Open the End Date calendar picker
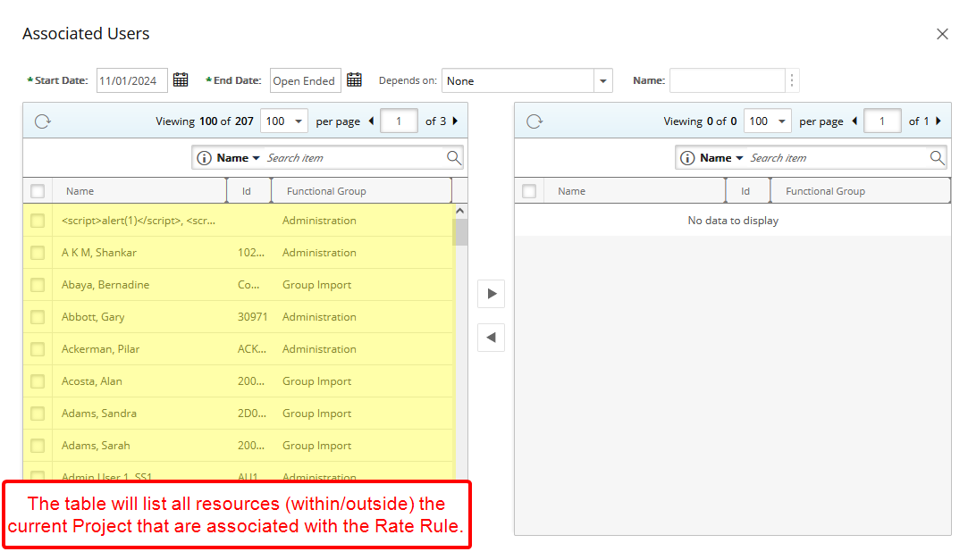The width and height of the screenshot is (968, 560). tap(354, 80)
